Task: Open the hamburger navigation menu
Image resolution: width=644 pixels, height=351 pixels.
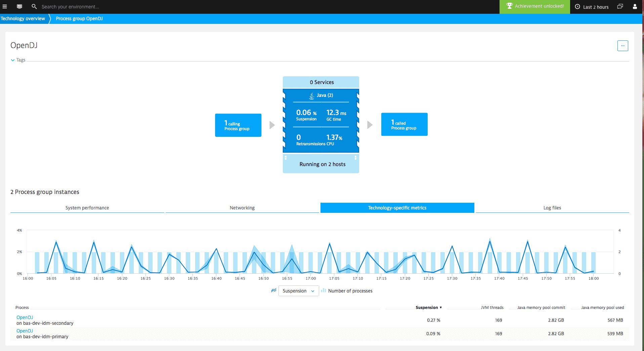Action: tap(5, 6)
